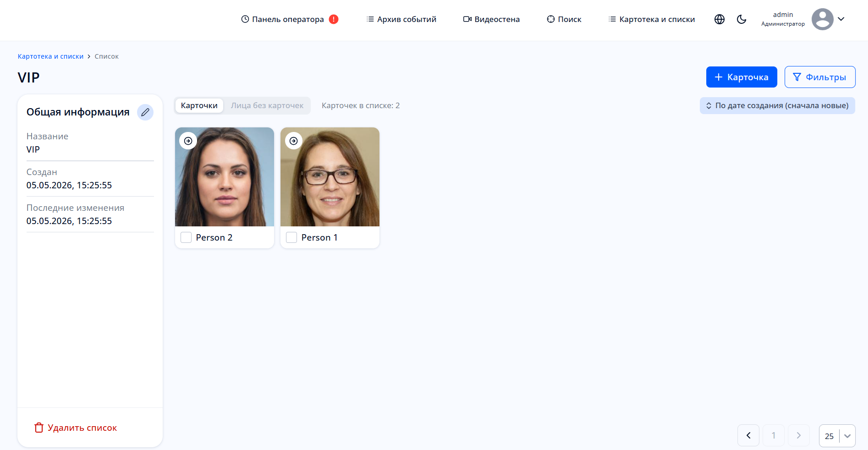Click the Создан date value 05.05.2026, 15:25:55
The height and width of the screenshot is (450, 868).
click(x=69, y=185)
